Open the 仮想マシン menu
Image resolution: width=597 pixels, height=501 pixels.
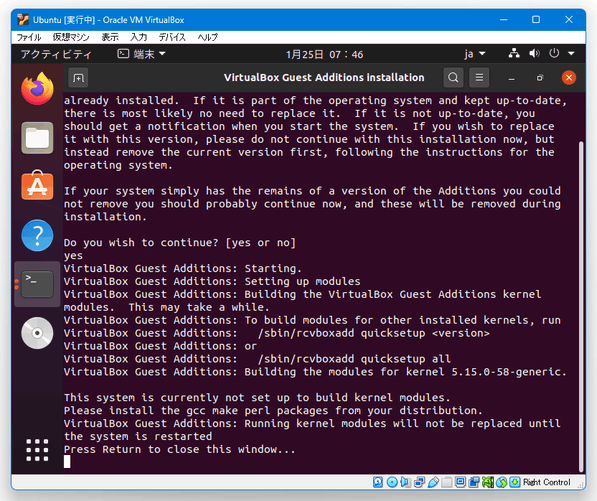coord(71,37)
